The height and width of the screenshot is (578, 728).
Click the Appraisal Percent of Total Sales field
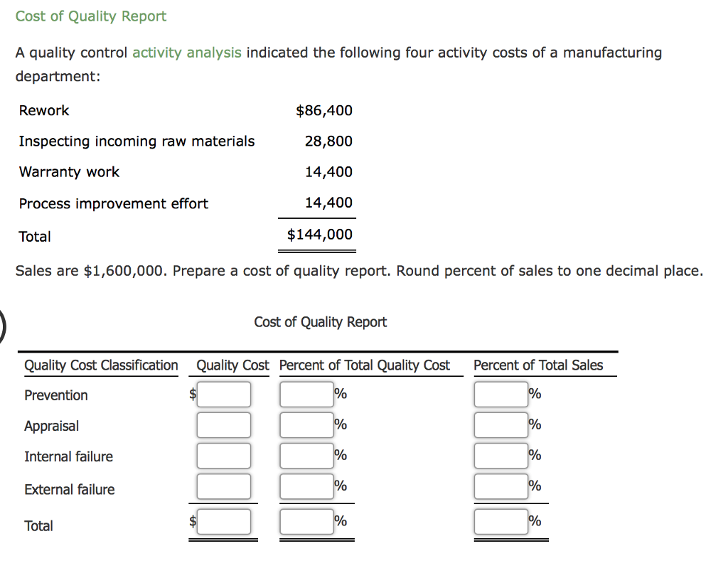click(500, 424)
